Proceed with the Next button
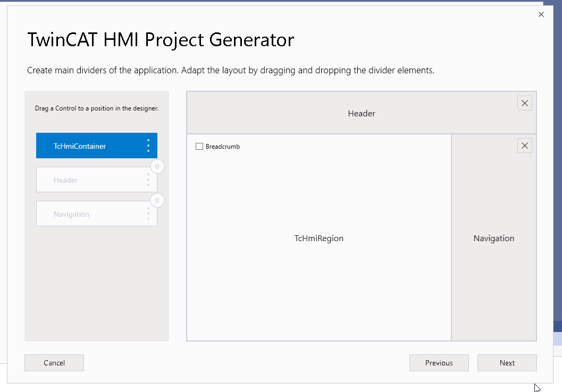 point(507,363)
